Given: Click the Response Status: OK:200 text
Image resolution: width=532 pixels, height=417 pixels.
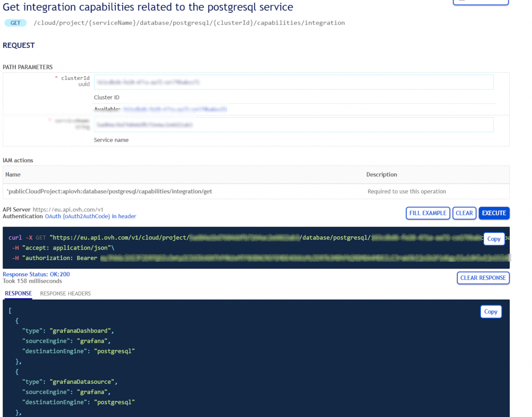Looking at the screenshot, I should pos(36,274).
